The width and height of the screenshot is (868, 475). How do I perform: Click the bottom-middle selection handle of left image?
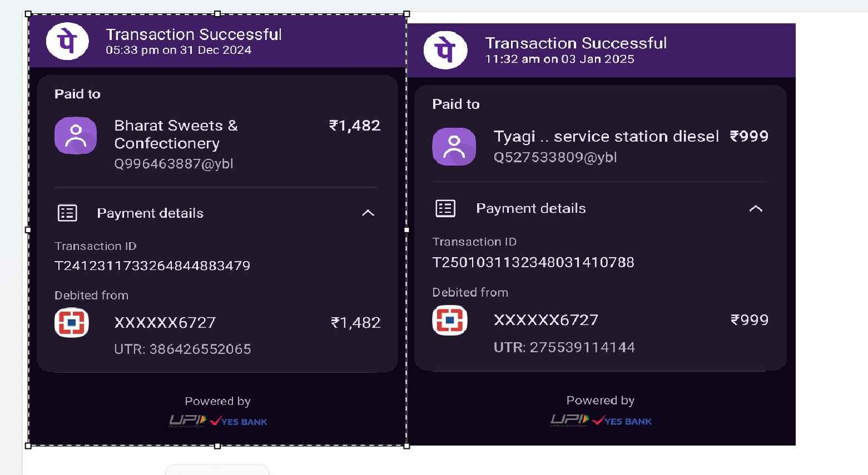pos(217,446)
